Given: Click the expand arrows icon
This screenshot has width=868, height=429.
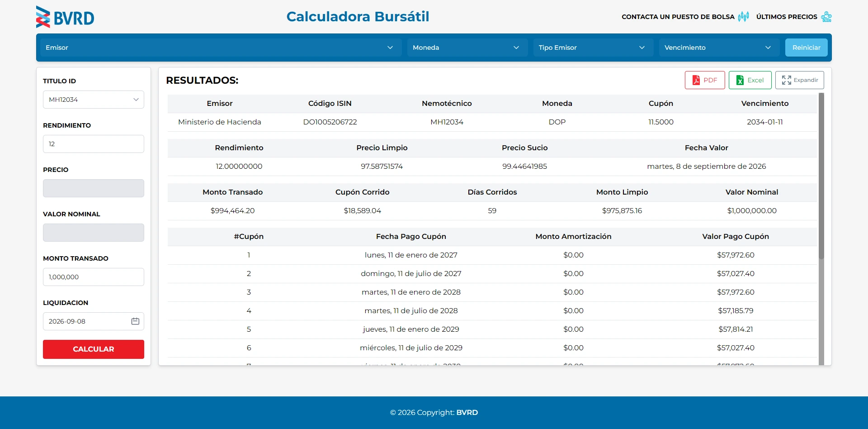Looking at the screenshot, I should click(787, 80).
